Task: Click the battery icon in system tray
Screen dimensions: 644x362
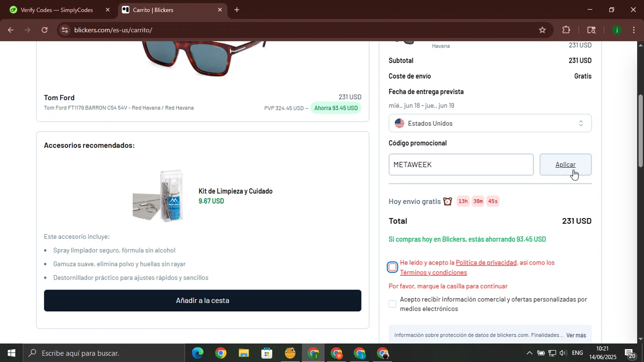Action: coord(541,353)
